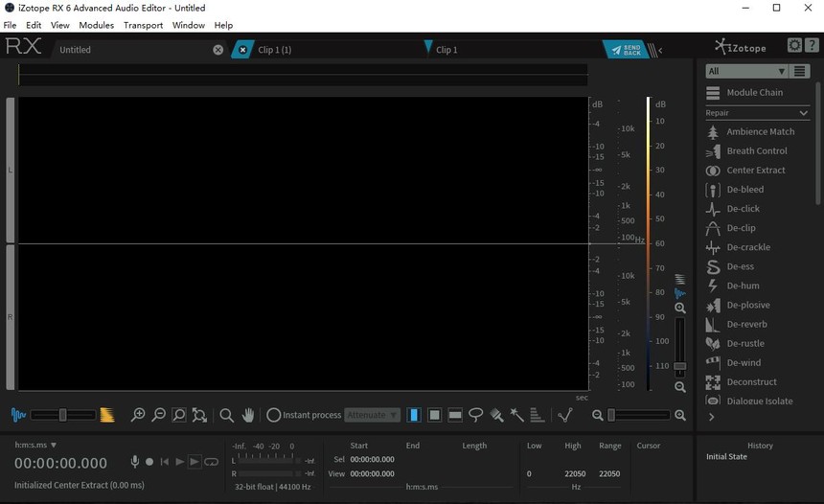Viewport: 824px width, 504px height.
Task: Select the brush selection tool
Action: tap(496, 415)
